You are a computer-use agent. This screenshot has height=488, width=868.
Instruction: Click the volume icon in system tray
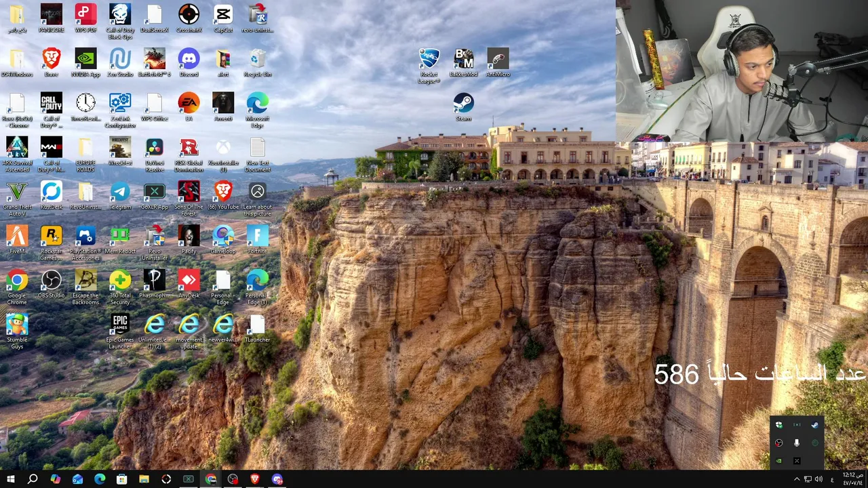(818, 479)
